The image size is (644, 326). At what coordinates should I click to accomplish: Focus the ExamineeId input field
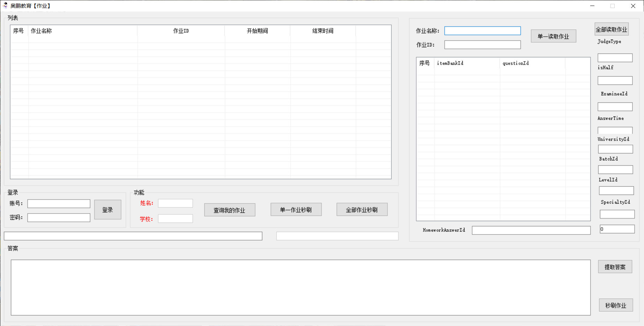click(x=615, y=107)
